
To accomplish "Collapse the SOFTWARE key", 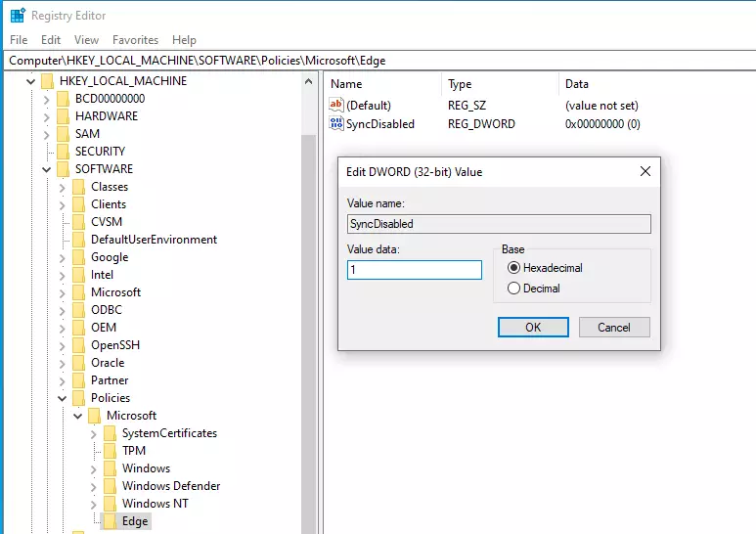I will pyautogui.click(x=46, y=169).
